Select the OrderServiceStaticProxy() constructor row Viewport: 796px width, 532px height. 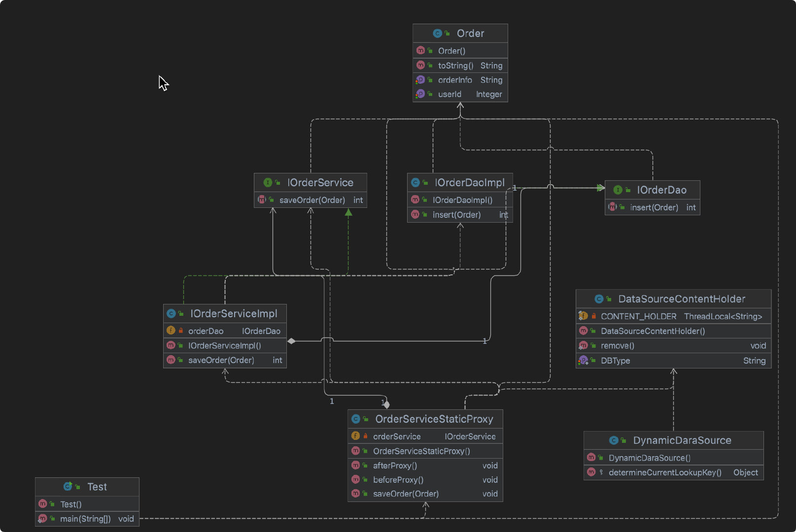425,451
